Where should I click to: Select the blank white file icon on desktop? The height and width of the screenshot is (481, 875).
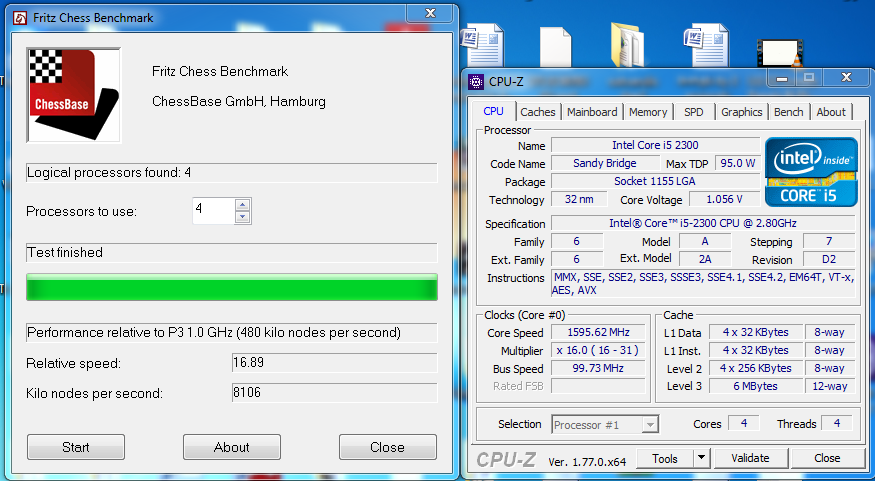(555, 47)
